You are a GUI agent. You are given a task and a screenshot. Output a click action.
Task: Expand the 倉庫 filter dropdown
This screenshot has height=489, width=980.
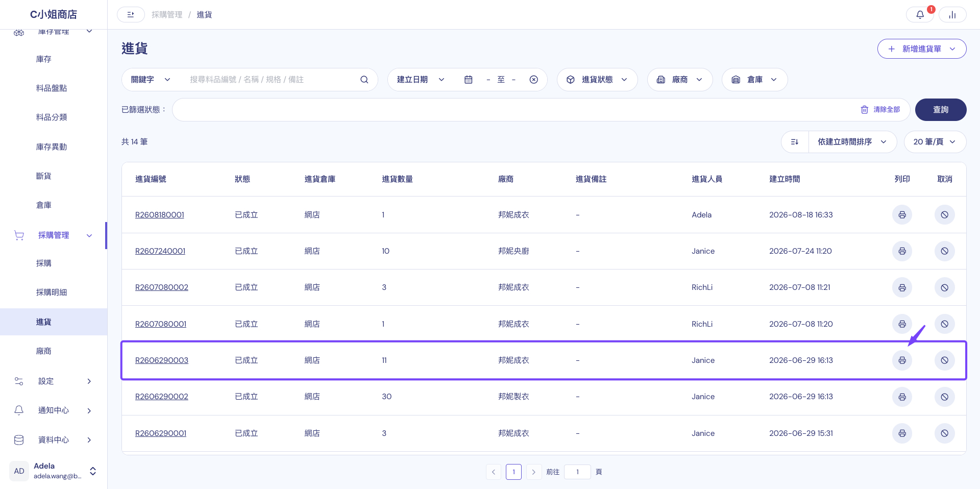pyautogui.click(x=755, y=80)
